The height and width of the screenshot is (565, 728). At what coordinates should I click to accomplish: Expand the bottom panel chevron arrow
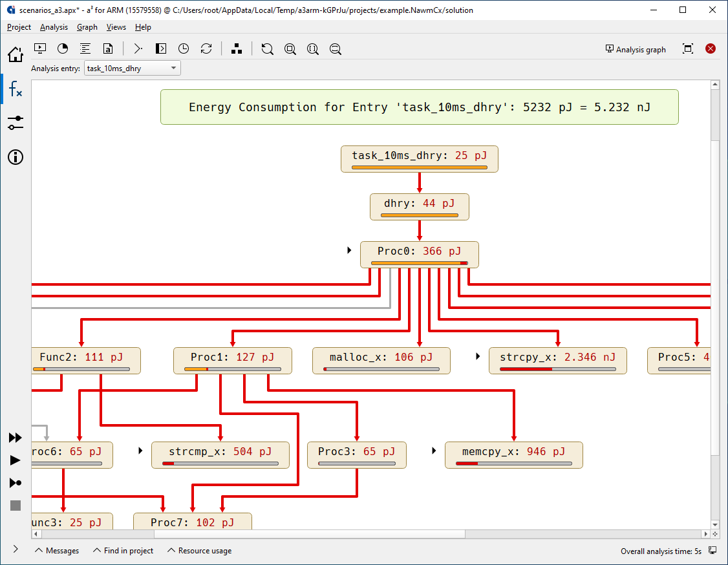pyautogui.click(x=16, y=549)
